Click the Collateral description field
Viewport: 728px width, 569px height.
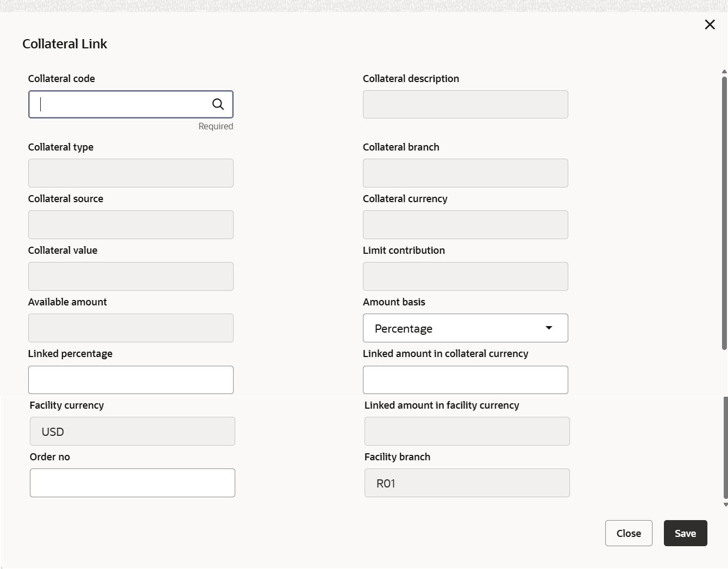[465, 104]
